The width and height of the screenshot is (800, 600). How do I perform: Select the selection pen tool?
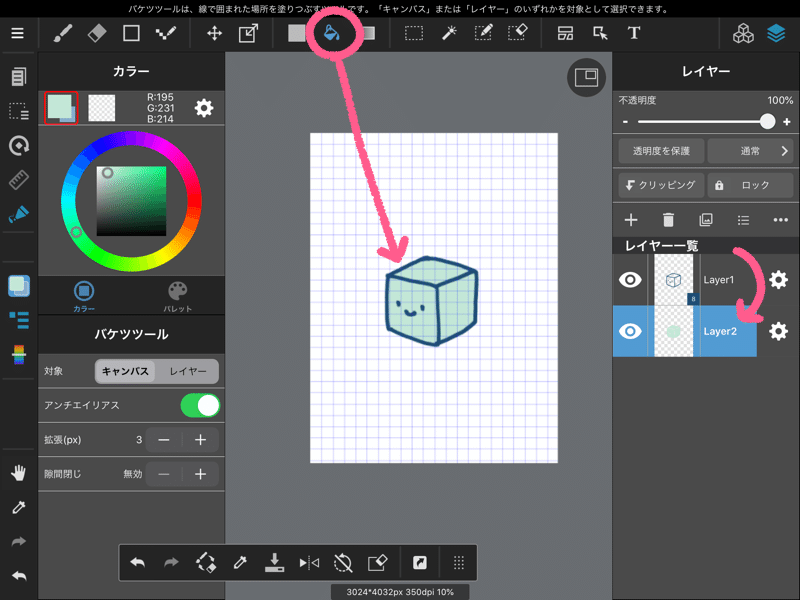coord(483,34)
